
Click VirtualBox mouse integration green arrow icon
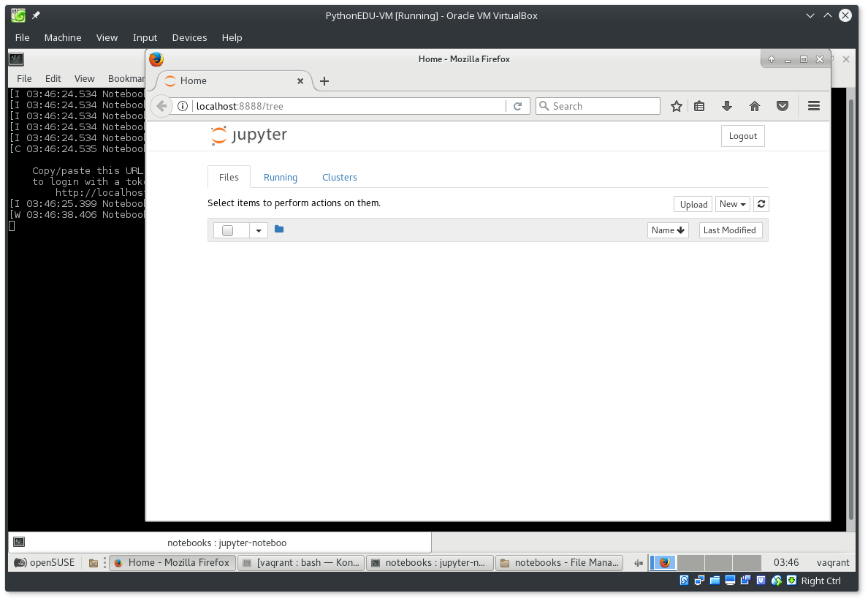pyautogui.click(x=776, y=580)
